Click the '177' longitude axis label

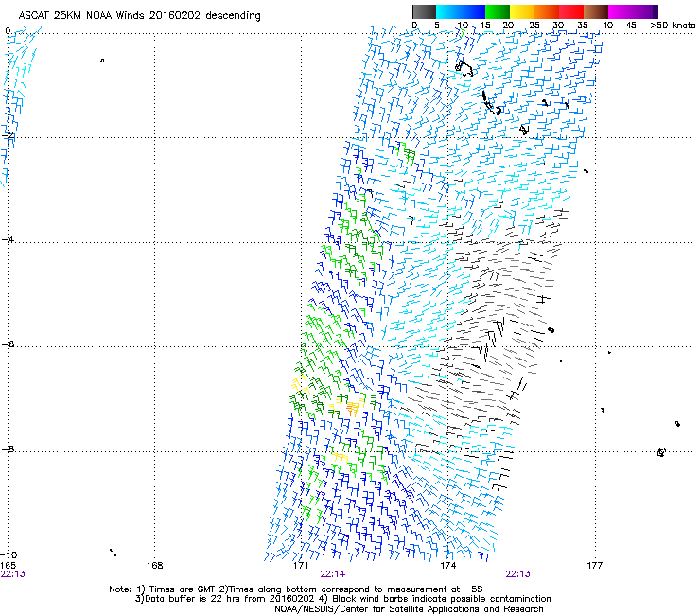(595, 566)
